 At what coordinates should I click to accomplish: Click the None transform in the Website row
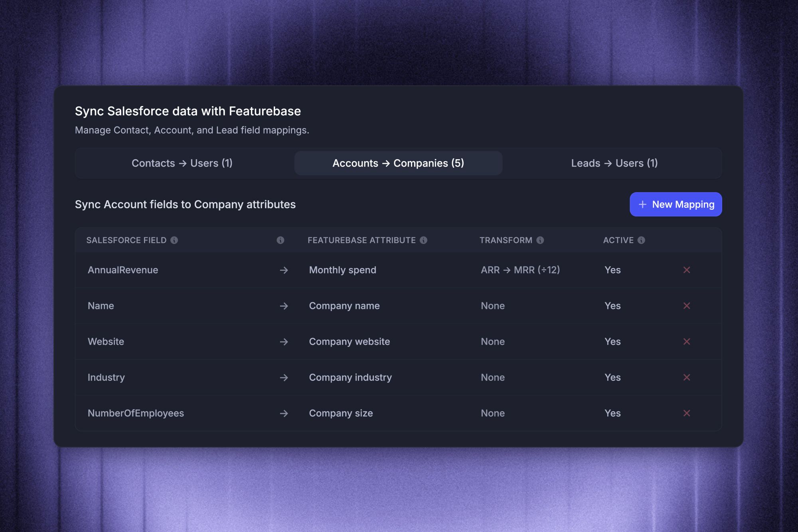pyautogui.click(x=493, y=342)
